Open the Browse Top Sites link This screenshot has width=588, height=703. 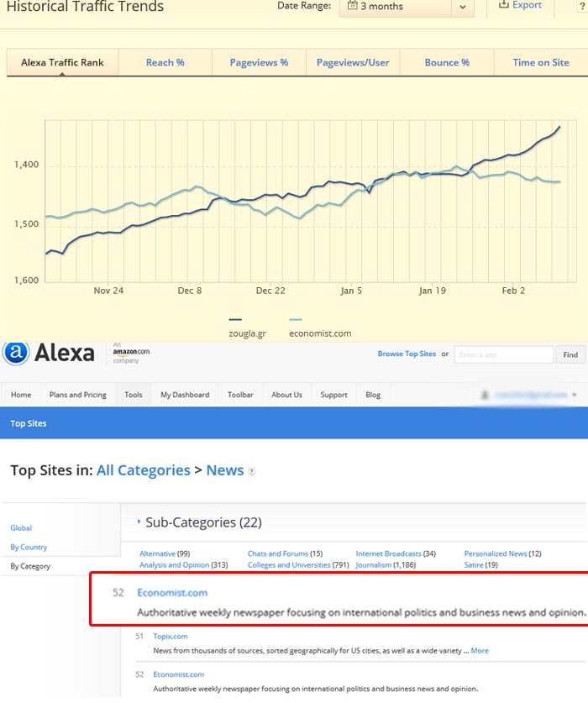coord(407,354)
